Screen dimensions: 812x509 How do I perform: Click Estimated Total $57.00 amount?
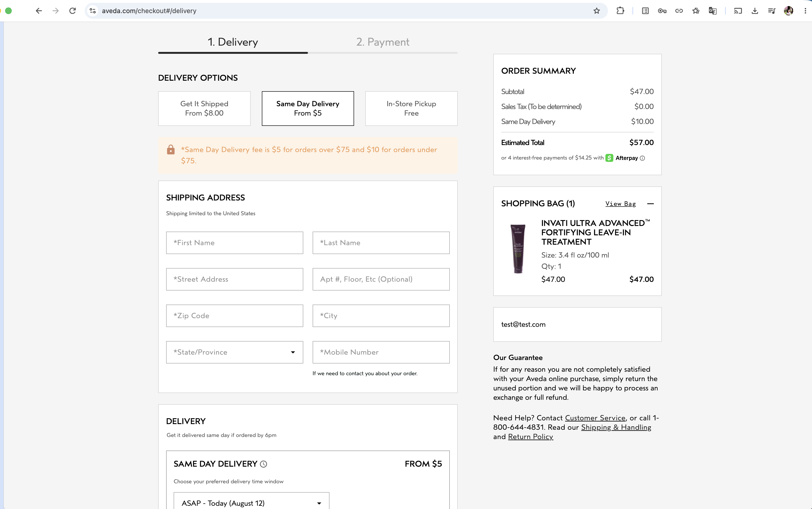pyautogui.click(x=641, y=142)
